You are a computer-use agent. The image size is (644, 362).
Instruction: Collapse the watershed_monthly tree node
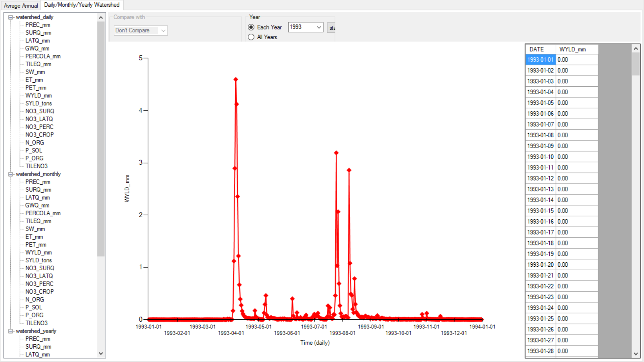tap(11, 174)
